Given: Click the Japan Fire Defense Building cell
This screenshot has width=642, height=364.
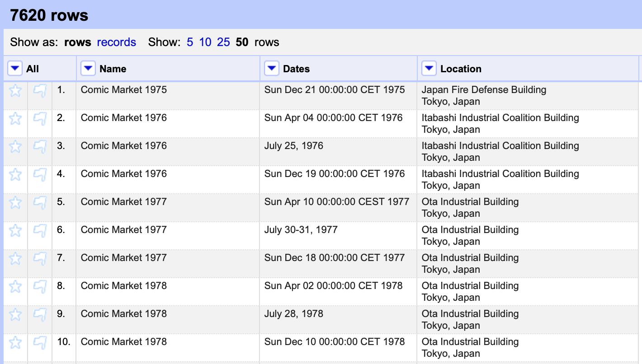Looking at the screenshot, I should (484, 90).
